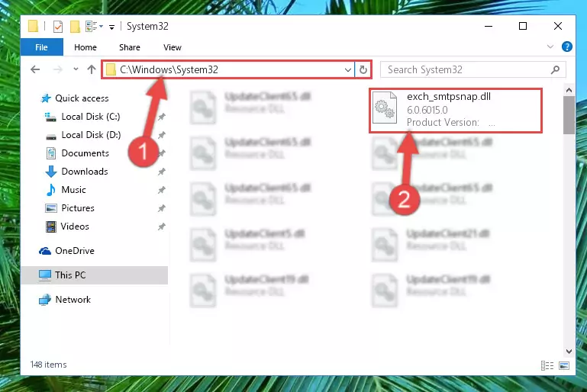
Task: Switch to the Share ribbon tab
Action: click(x=130, y=47)
